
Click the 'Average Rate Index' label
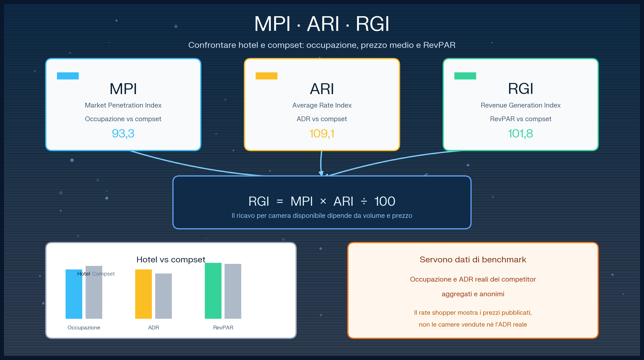(322, 105)
